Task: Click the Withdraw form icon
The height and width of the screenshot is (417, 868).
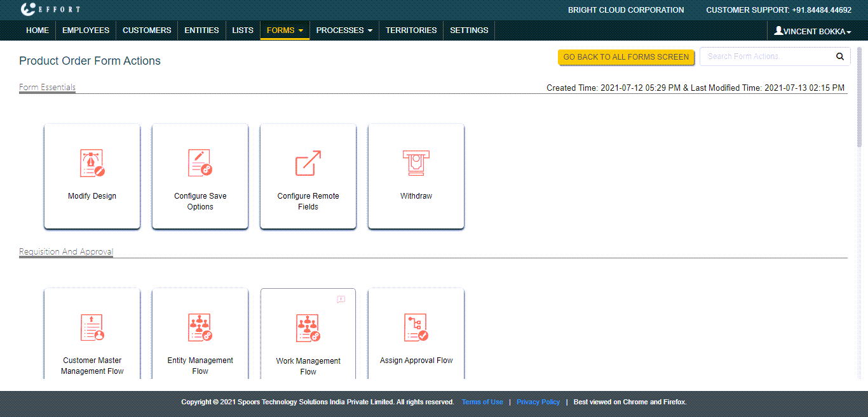Action: [416, 164]
